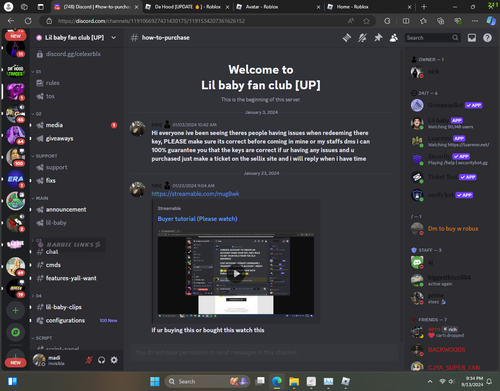
Task: Show hidden system tray icons chevron
Action: pos(430,381)
